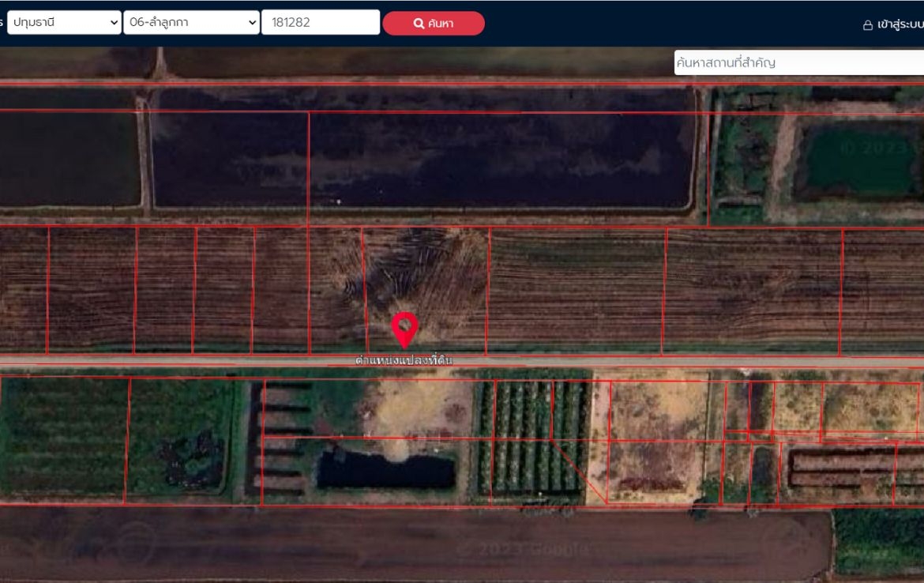Image resolution: width=924 pixels, height=583 pixels.
Task: Click the magnifier icon in search button
Action: tap(419, 24)
